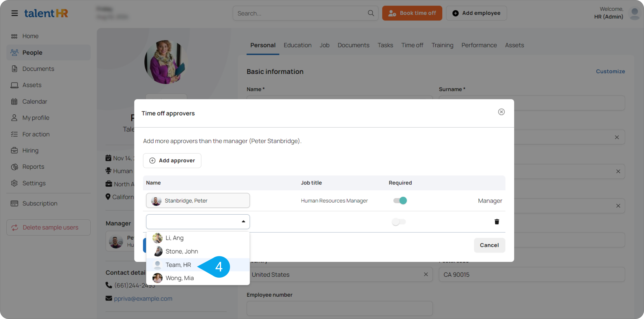The width and height of the screenshot is (644, 319).
Task: Open the Assets profile tab
Action: (514, 45)
